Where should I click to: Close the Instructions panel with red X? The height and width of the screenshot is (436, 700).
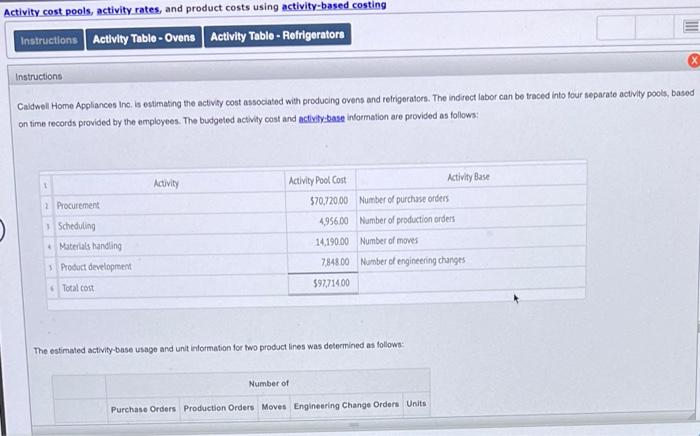(x=694, y=60)
